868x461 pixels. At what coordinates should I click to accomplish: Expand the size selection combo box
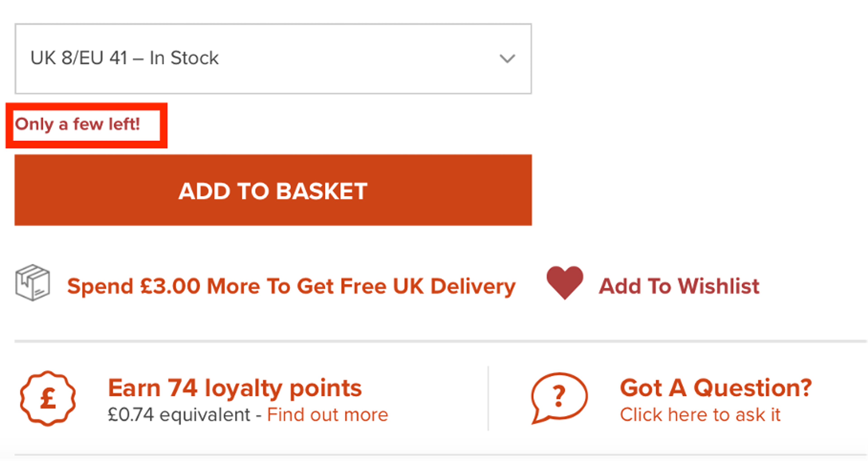tap(273, 58)
